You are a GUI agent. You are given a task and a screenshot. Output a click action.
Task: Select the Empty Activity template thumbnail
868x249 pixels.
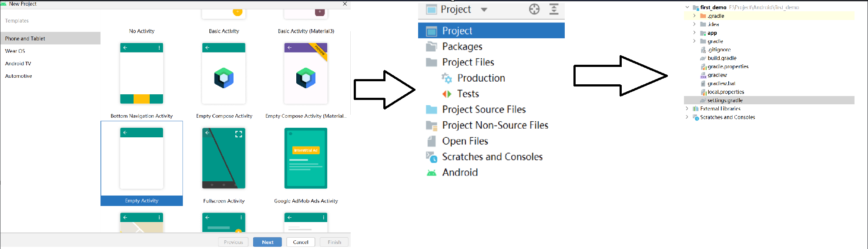pyautogui.click(x=141, y=158)
